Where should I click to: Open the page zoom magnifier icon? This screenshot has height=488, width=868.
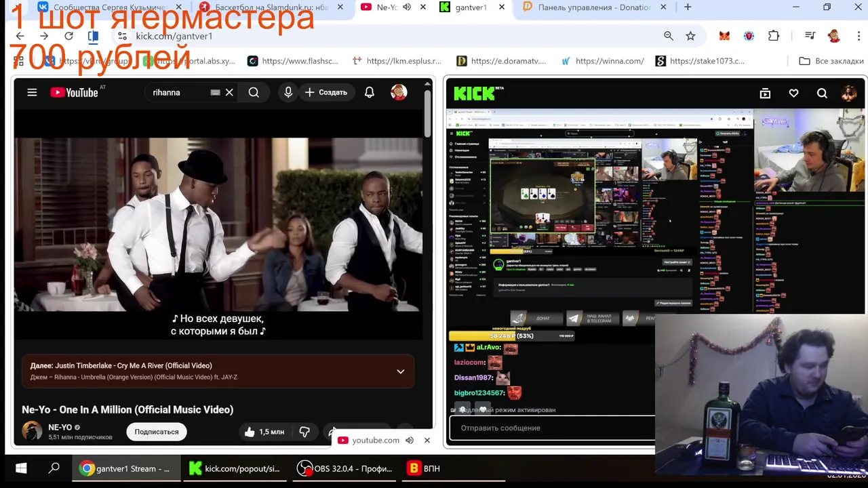[x=669, y=36]
